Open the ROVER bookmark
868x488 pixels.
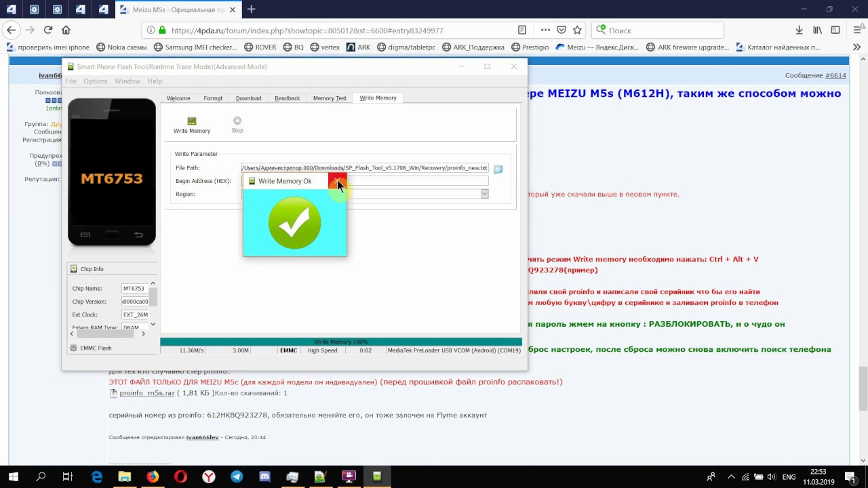260,47
